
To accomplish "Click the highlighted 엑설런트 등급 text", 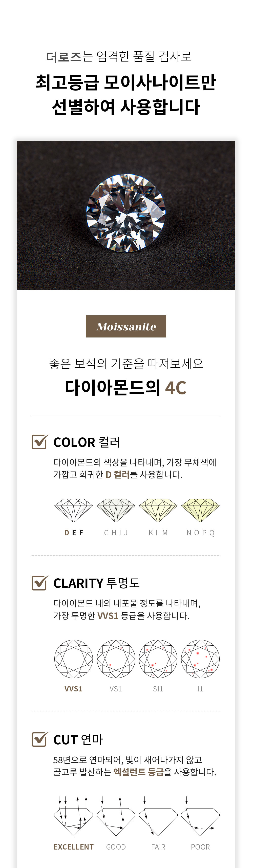I will (138, 772).
